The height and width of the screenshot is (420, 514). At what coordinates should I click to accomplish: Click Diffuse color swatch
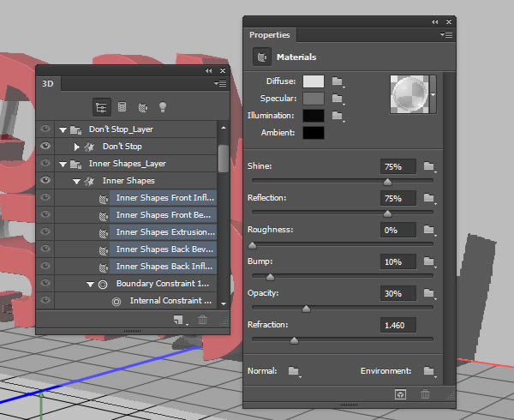tap(314, 81)
